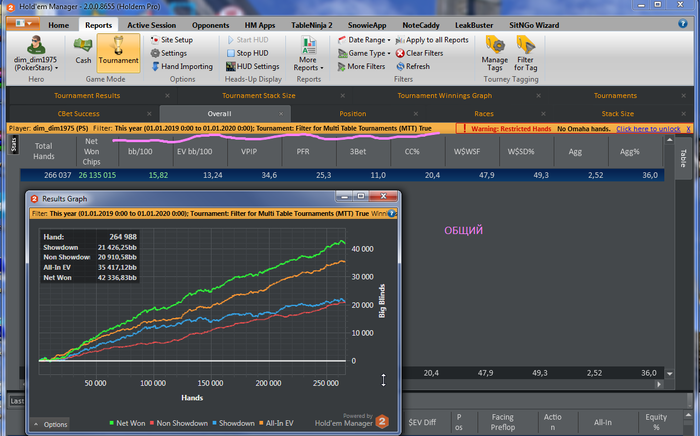Open HUD Settings
This screenshot has height=436, width=700.
coord(252,66)
